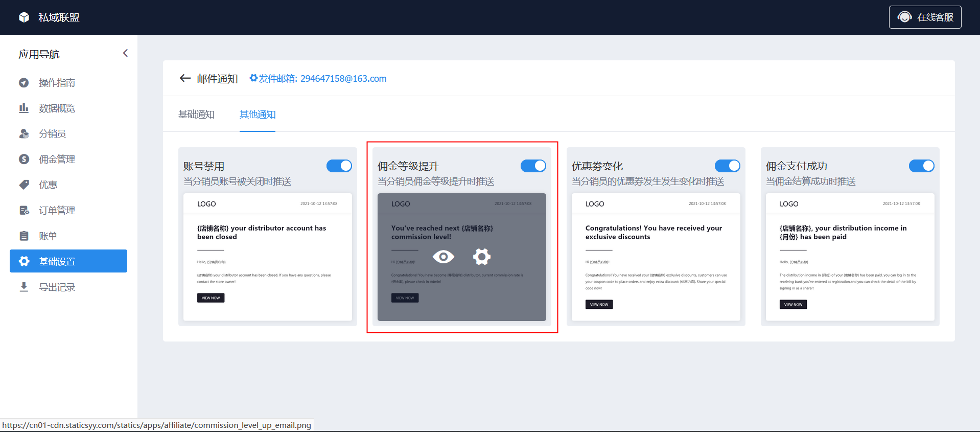The image size is (980, 432).
Task: Click the 导出记录 download icon
Action: pyautogui.click(x=24, y=287)
